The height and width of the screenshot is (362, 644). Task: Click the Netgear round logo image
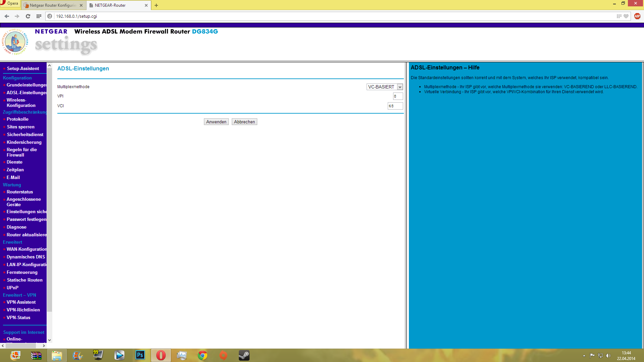[15, 42]
